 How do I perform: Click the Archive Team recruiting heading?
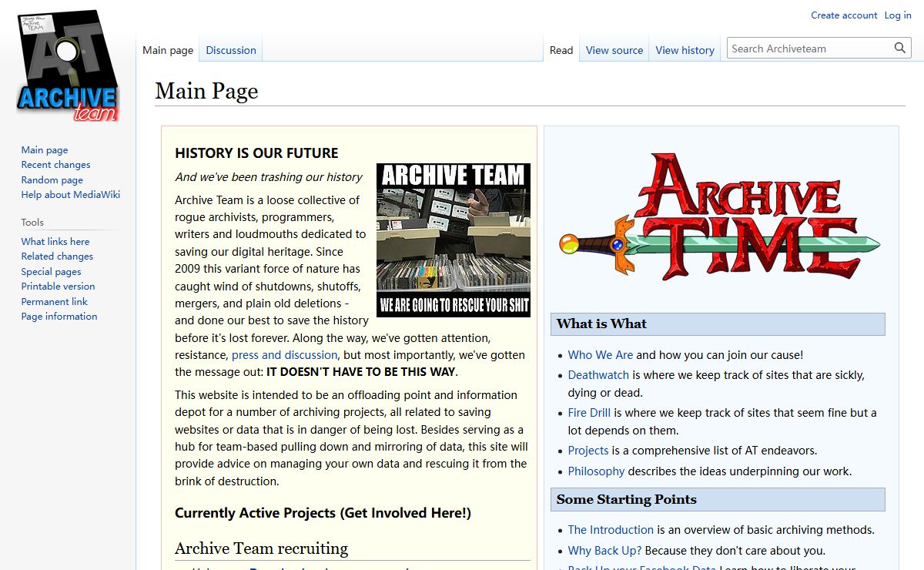click(261, 548)
